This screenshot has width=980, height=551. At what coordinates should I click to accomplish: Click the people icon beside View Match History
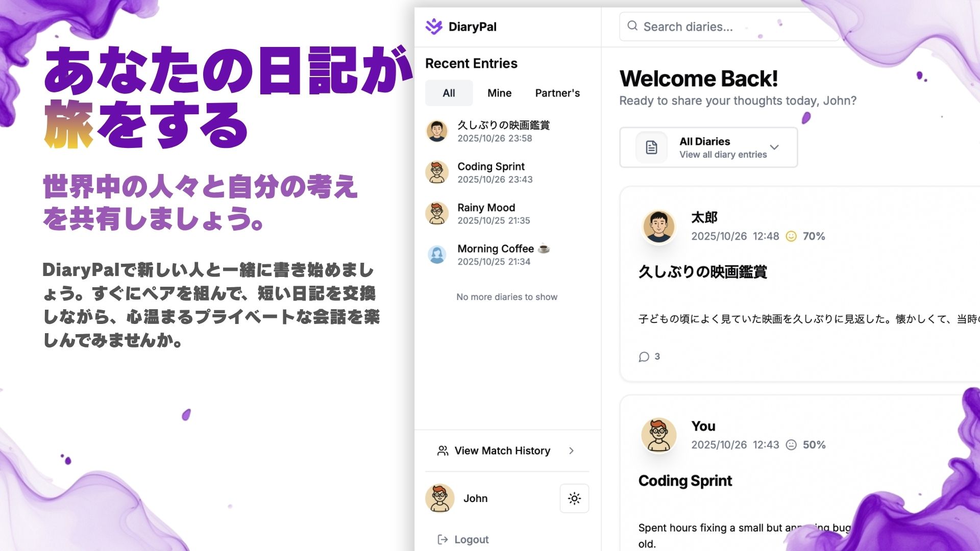(443, 450)
